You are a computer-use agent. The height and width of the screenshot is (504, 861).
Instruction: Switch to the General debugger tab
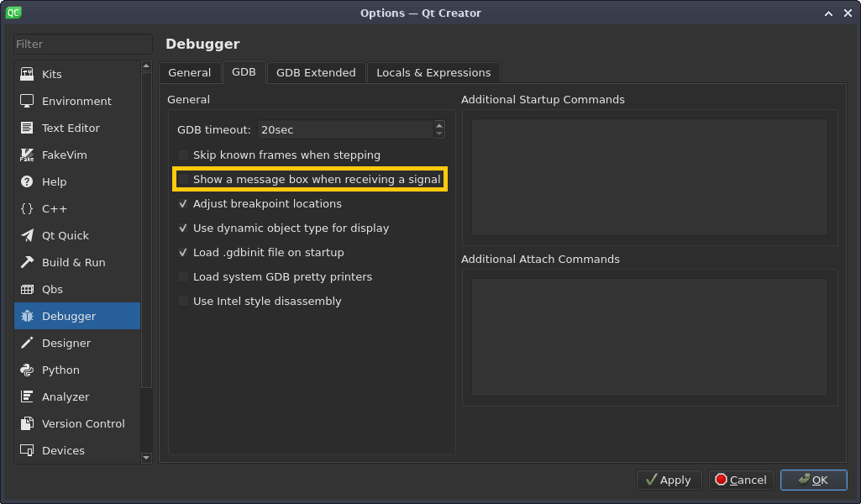[190, 72]
